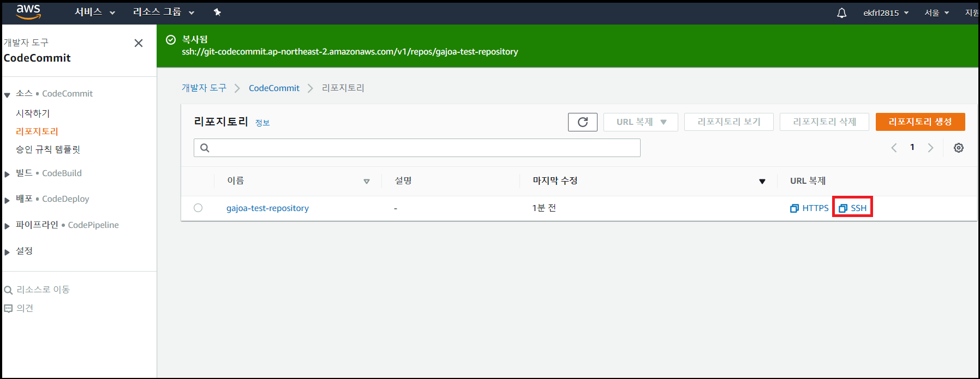Image resolution: width=980 pixels, height=379 pixels.
Task: Expand the 파이프라인 CodePipeline section
Action: click(x=7, y=226)
